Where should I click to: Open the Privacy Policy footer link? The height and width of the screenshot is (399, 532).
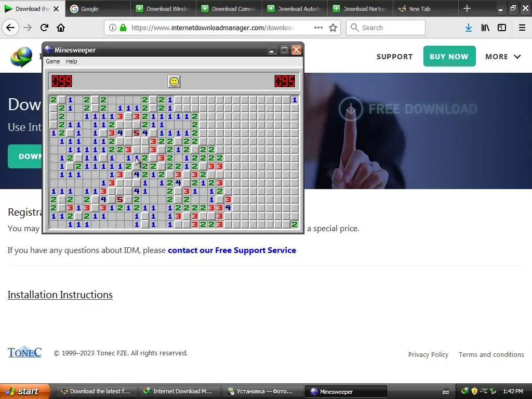pos(428,354)
